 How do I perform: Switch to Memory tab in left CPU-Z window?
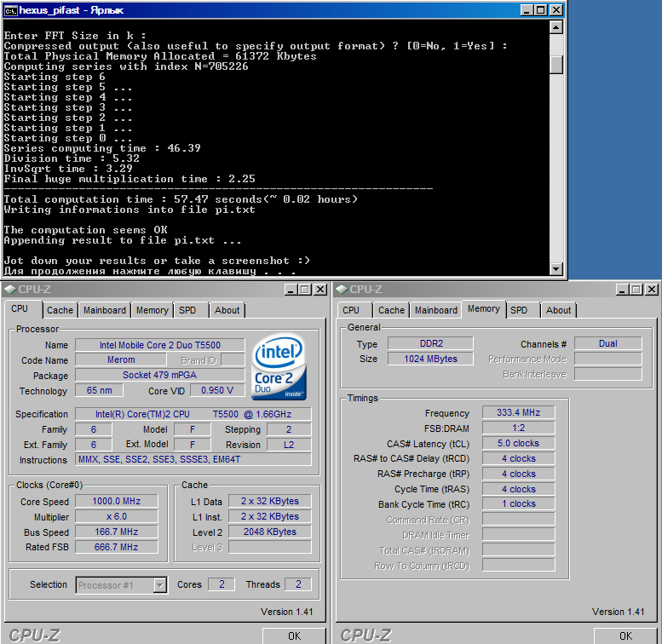(153, 310)
